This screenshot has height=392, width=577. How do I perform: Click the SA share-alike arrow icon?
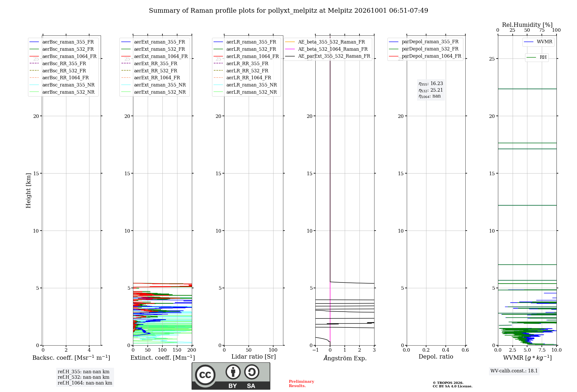[252, 372]
